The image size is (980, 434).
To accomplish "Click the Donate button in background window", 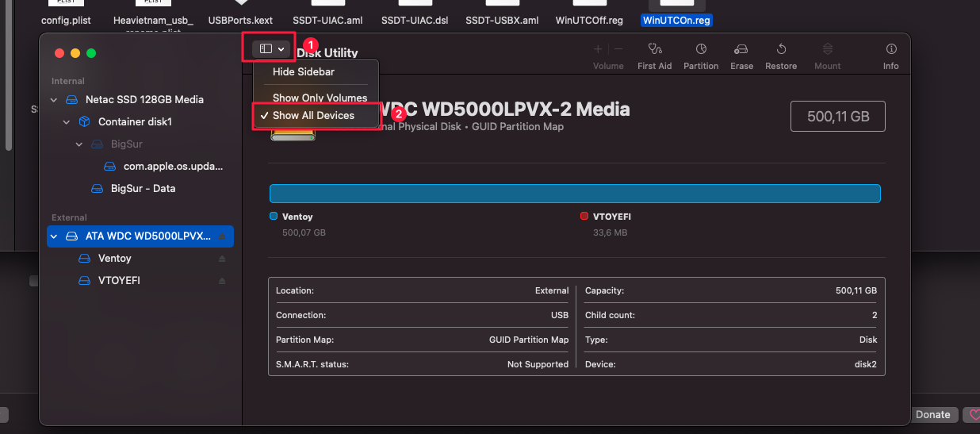I will click(933, 414).
